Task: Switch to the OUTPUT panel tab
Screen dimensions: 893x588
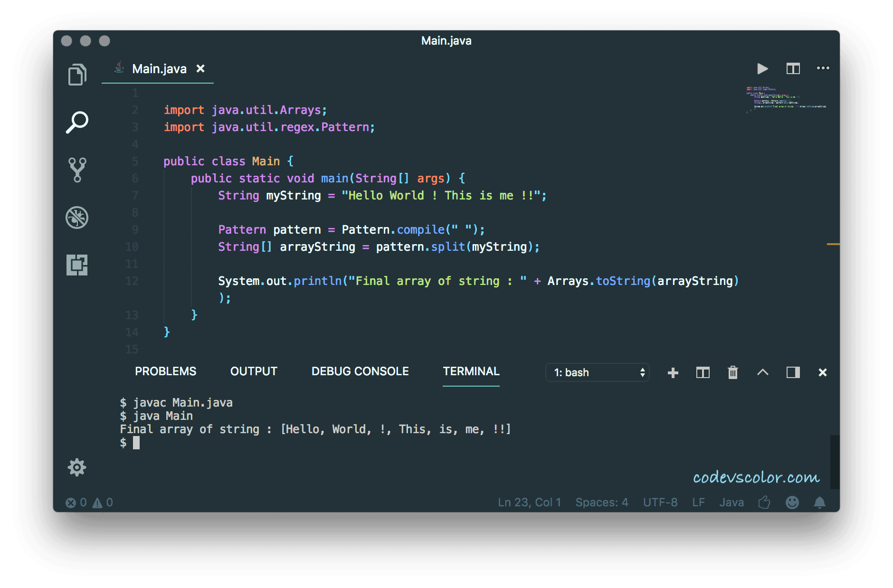Action: click(x=254, y=371)
